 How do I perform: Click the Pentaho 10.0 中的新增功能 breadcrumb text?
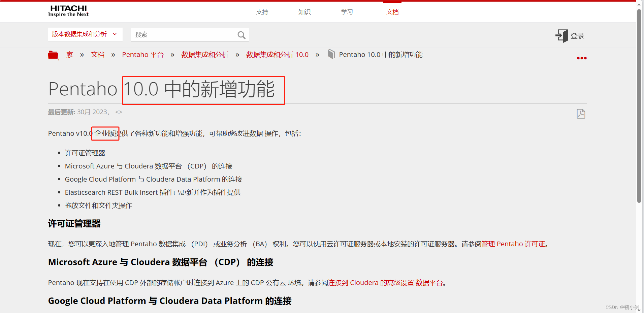[381, 55]
